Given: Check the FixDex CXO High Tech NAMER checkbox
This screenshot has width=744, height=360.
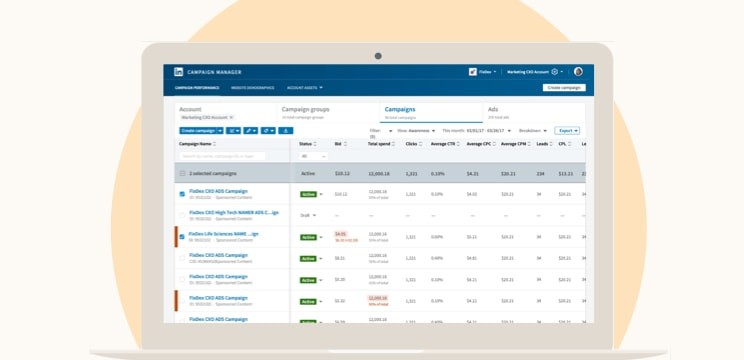Looking at the screenshot, I should [x=182, y=215].
